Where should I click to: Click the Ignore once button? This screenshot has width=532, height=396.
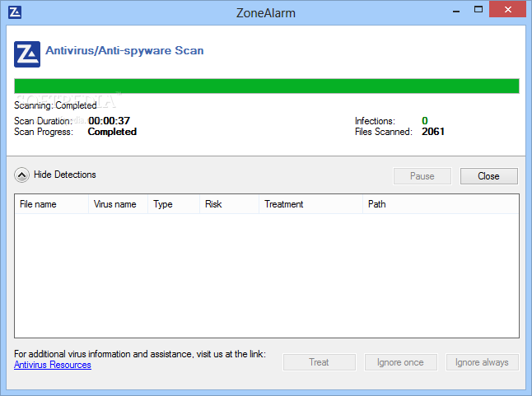pos(401,362)
